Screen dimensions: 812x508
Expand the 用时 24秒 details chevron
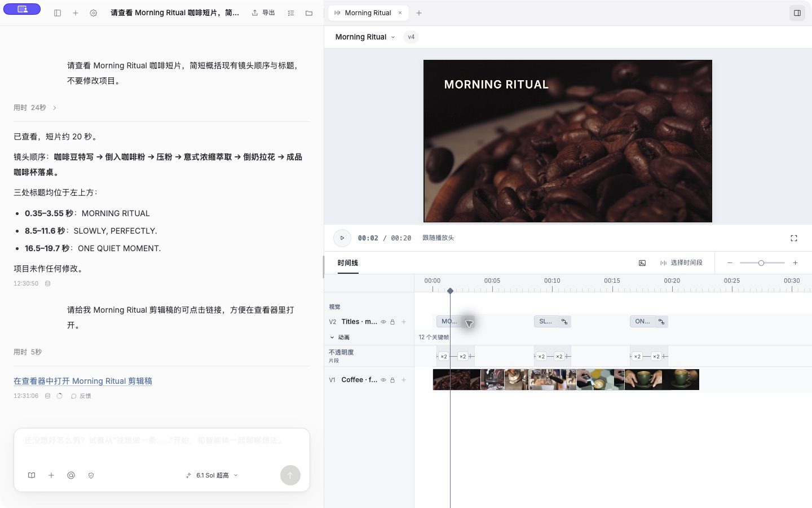tap(55, 108)
